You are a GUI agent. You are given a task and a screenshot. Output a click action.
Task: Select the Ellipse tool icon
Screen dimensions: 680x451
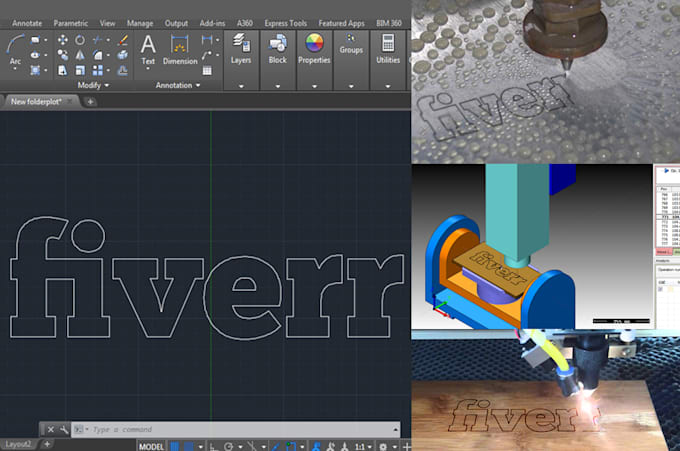[35, 55]
